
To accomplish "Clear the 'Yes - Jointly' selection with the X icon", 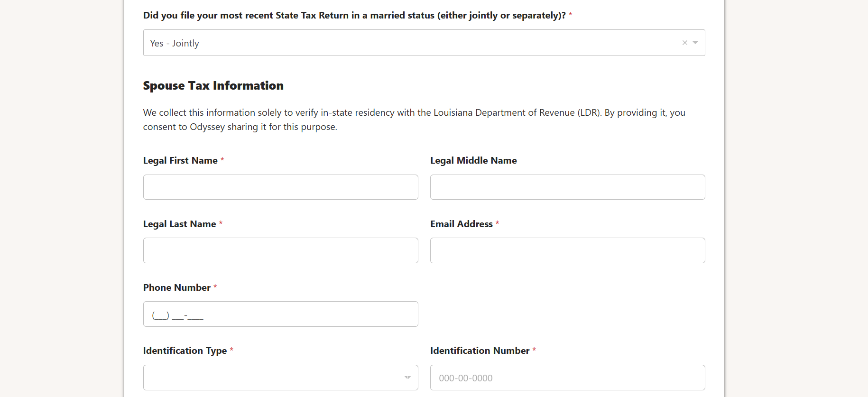I will 684,43.
